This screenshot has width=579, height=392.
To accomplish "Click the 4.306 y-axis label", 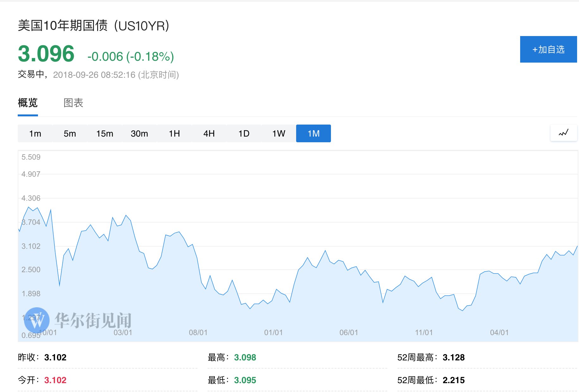I will tap(31, 198).
